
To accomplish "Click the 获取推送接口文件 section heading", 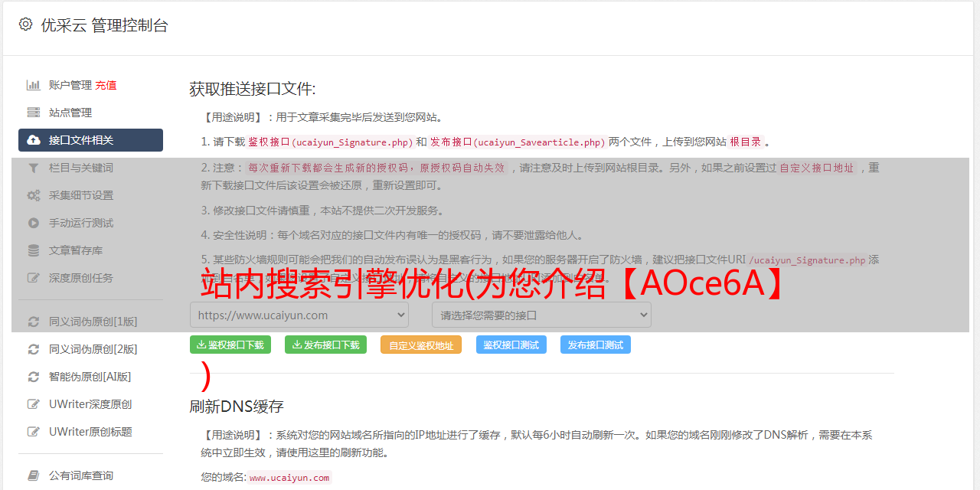I will (253, 89).
